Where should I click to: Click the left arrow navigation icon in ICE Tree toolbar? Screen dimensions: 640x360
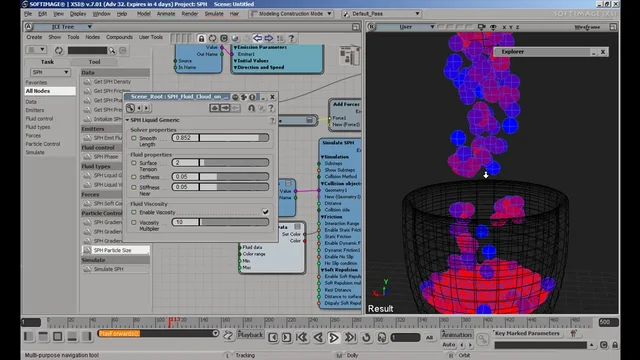[258, 38]
